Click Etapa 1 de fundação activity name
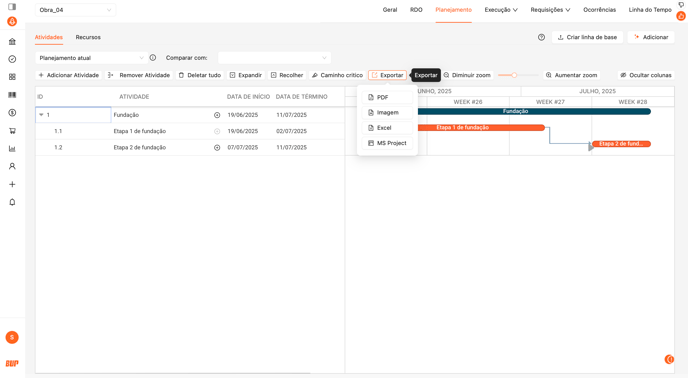688x378 pixels. tap(140, 131)
